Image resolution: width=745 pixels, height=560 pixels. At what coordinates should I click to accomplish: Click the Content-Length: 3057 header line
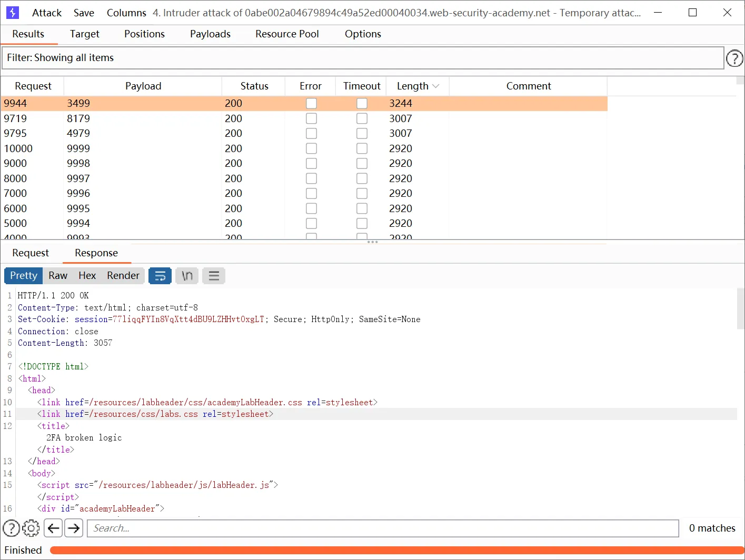point(65,343)
